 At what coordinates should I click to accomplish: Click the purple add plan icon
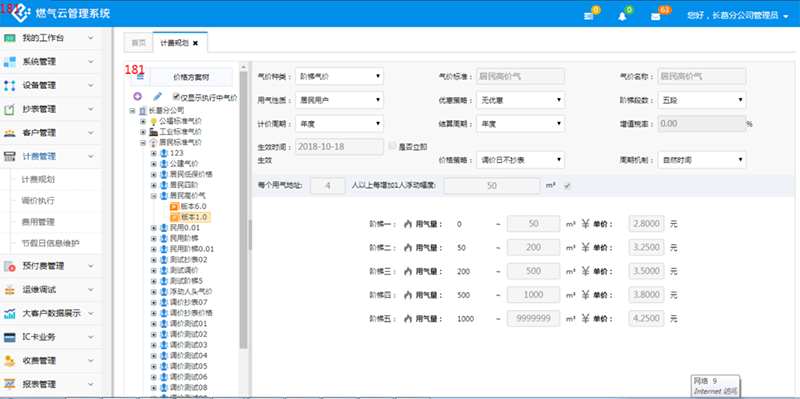(138, 96)
